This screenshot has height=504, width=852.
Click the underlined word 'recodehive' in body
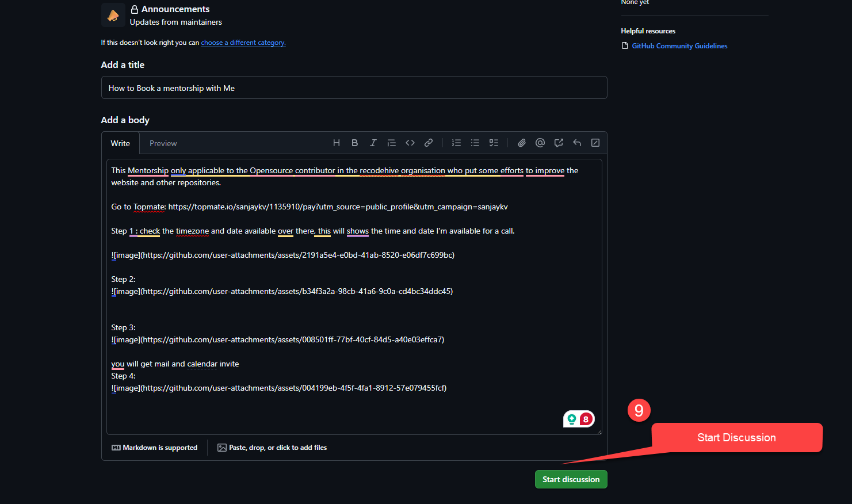pyautogui.click(x=379, y=170)
